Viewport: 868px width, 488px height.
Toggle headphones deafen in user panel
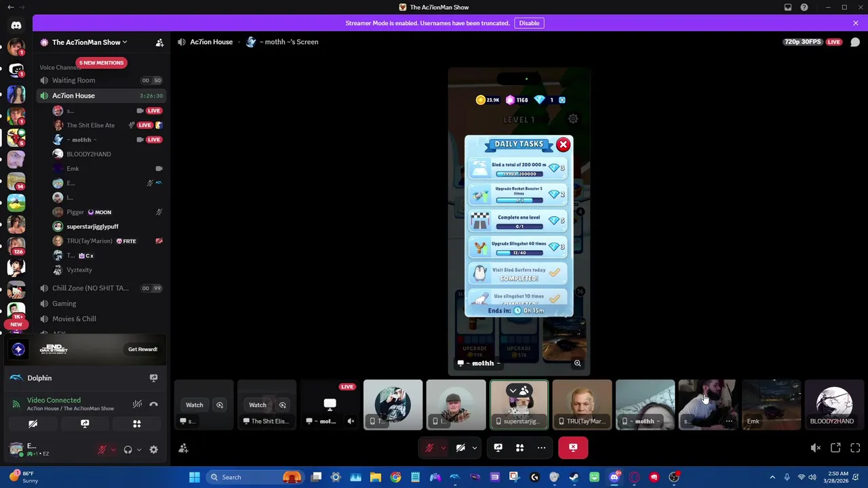[127, 449]
